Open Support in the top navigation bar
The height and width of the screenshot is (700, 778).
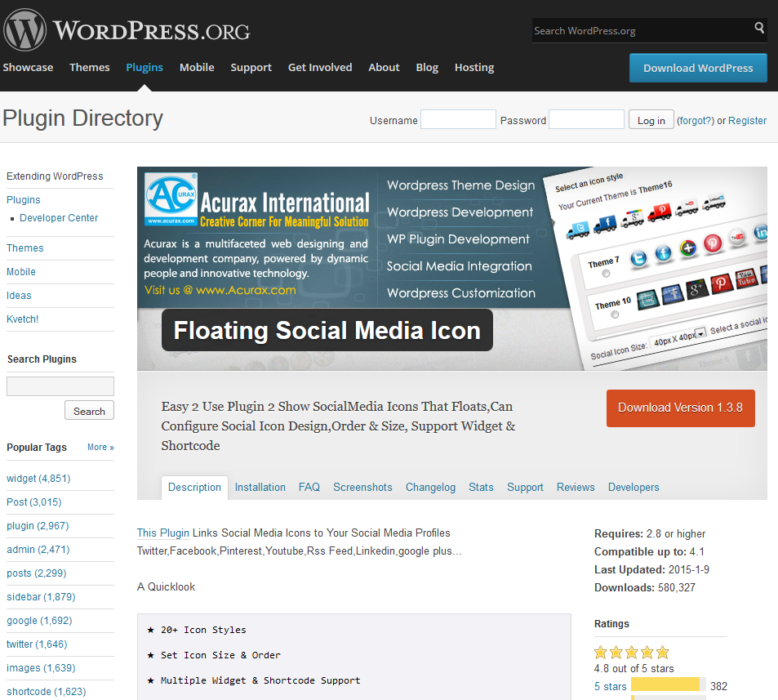[x=251, y=68]
